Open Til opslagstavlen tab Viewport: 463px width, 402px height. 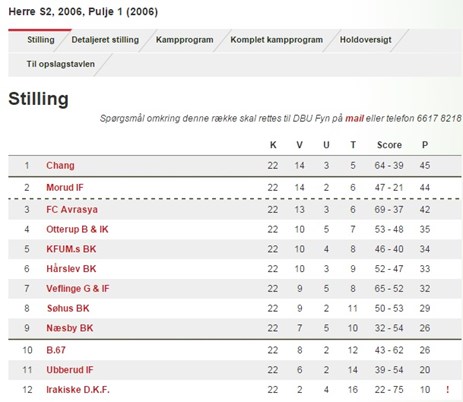61,64
